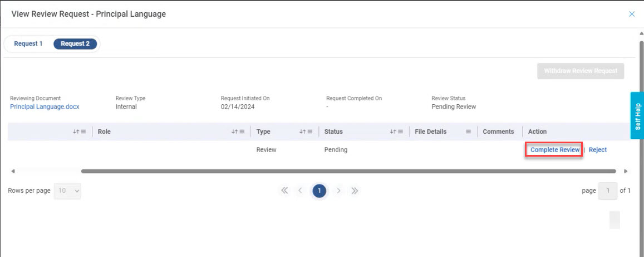Jump to the first page of results
The width and height of the screenshot is (644, 257).
click(x=284, y=191)
